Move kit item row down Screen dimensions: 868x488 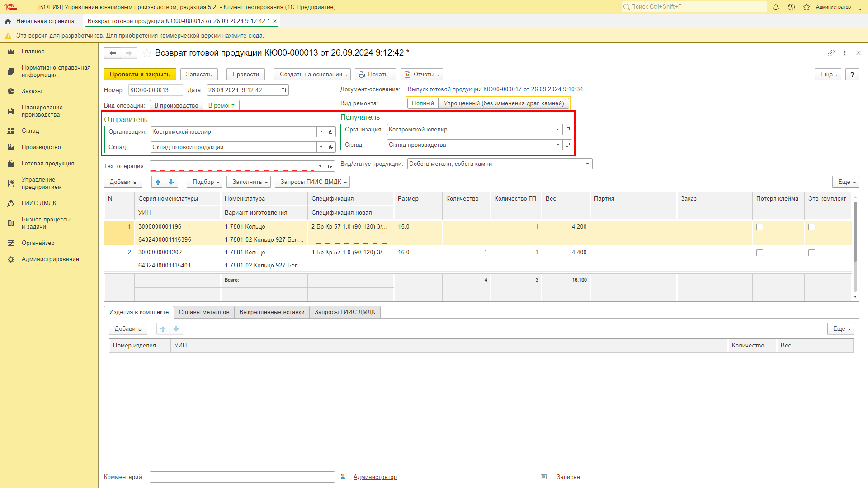tap(176, 329)
